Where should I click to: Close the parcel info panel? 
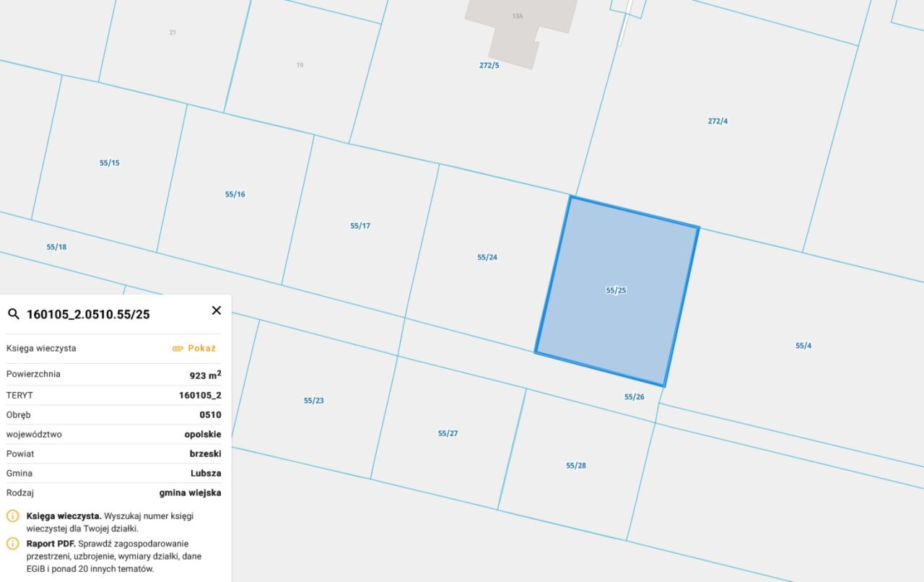coord(216,310)
